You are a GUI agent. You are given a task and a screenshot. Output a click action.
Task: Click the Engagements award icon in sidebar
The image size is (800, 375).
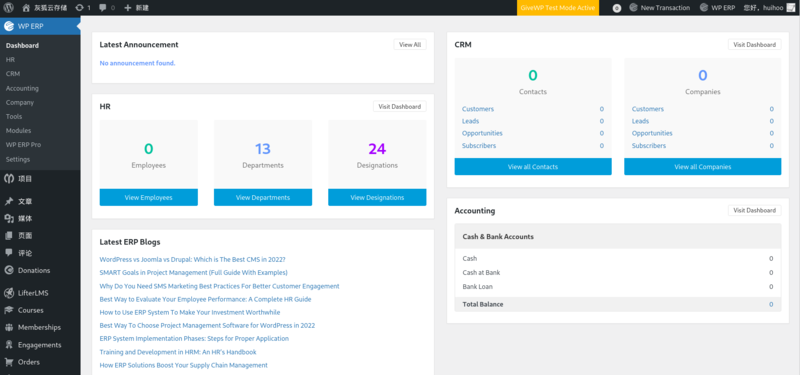click(x=9, y=345)
